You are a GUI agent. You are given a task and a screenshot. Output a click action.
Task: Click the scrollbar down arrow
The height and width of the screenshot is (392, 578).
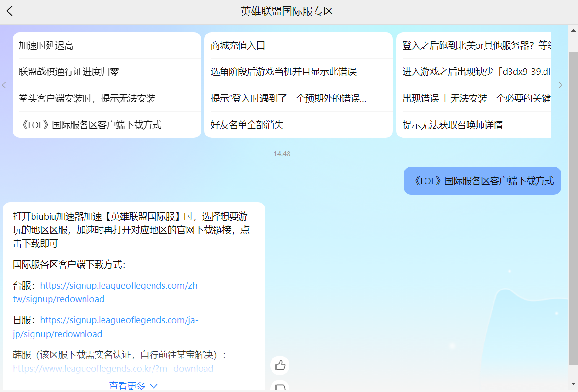(x=573, y=384)
